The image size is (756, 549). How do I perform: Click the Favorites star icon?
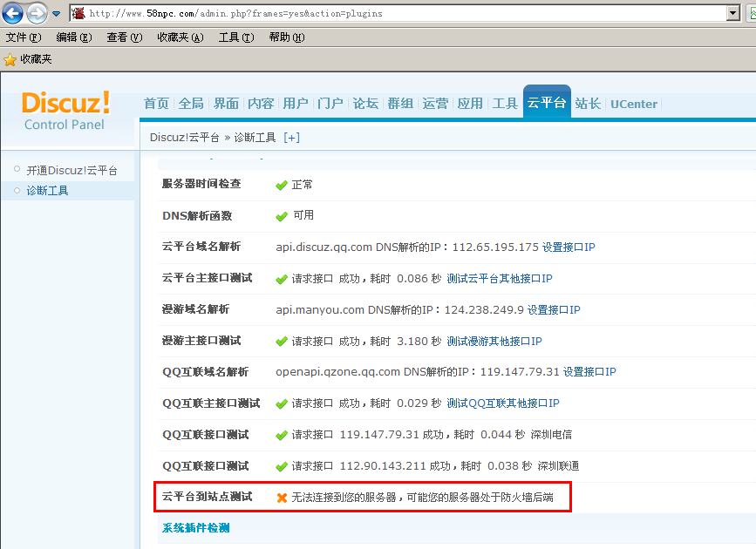click(10, 60)
